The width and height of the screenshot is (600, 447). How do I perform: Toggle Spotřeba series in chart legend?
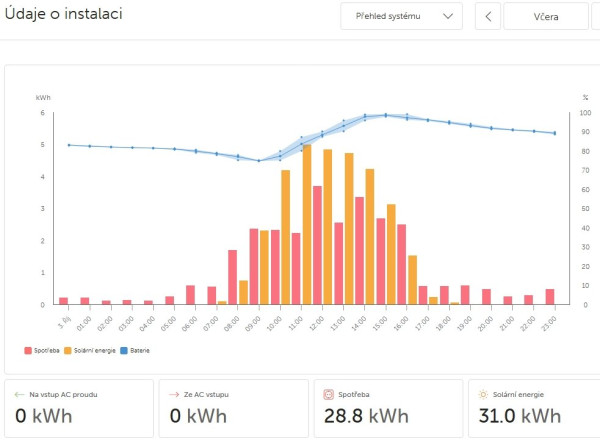coord(43,350)
